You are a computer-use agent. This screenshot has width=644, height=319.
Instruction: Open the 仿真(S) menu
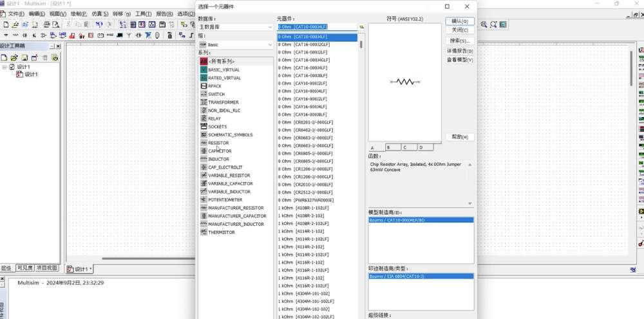click(100, 14)
